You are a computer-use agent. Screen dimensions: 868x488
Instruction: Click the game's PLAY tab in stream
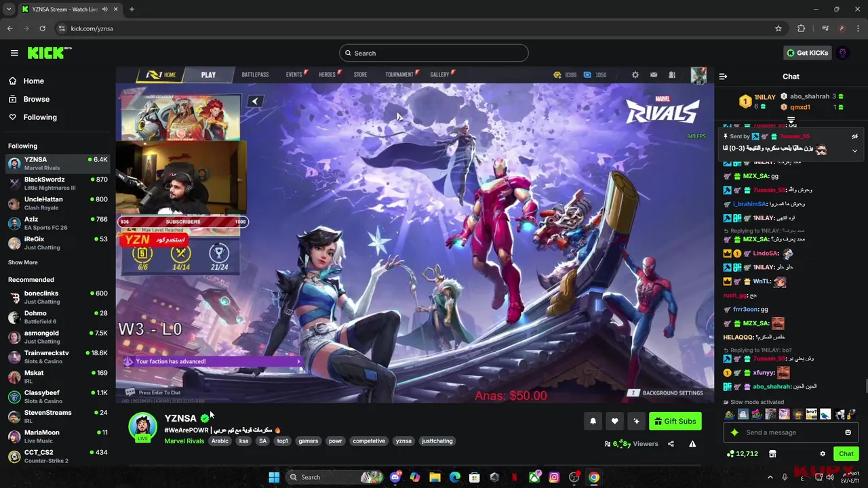208,75
